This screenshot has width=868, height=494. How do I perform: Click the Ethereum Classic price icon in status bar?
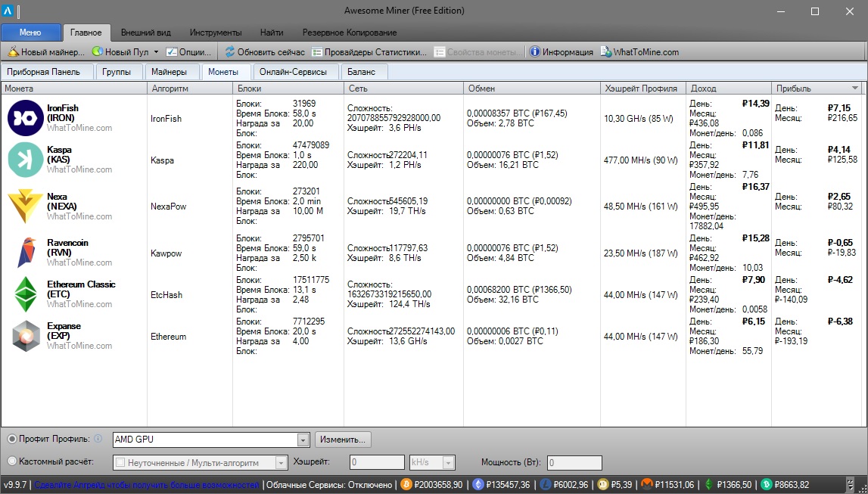pyautogui.click(x=709, y=485)
